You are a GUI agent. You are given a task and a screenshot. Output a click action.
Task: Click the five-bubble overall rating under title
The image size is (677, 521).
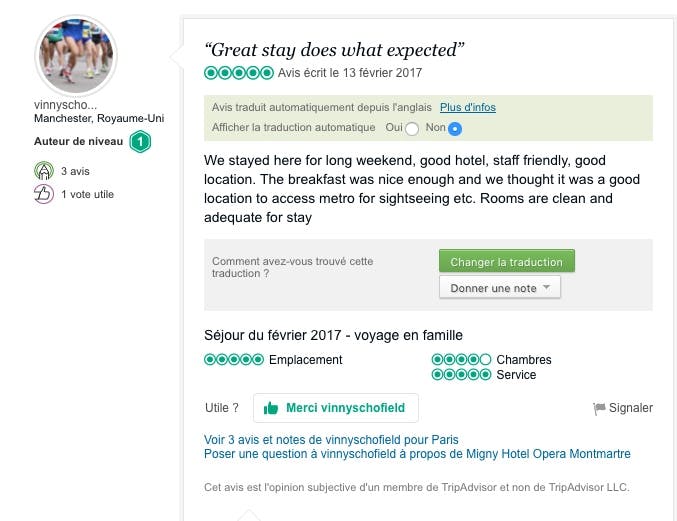(239, 73)
